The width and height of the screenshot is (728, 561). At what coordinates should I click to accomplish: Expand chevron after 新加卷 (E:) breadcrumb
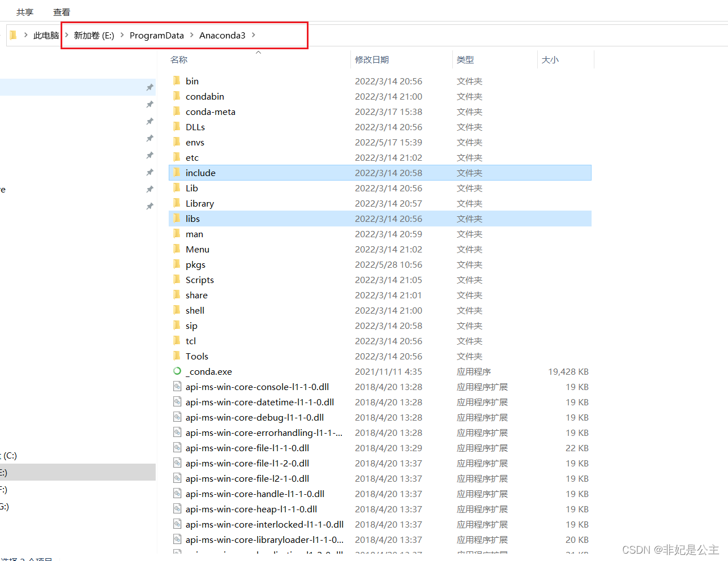point(122,35)
